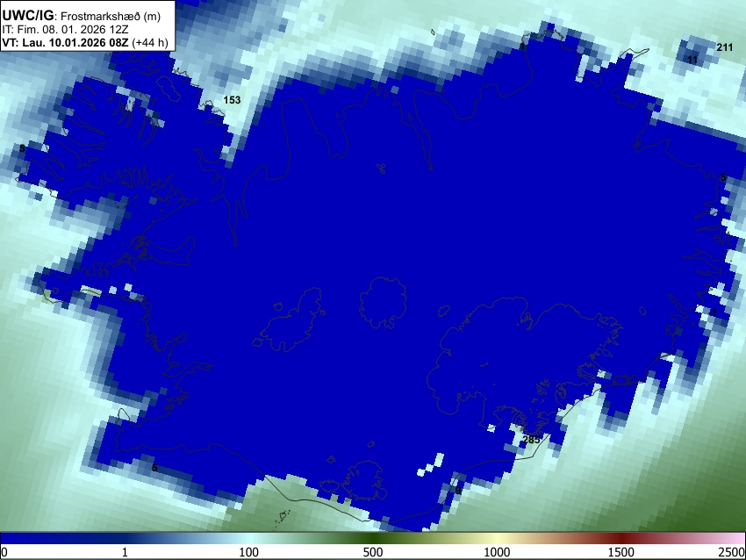Click the map value "11" beside 211
Screen dimensions: 746x560
[x=692, y=60]
